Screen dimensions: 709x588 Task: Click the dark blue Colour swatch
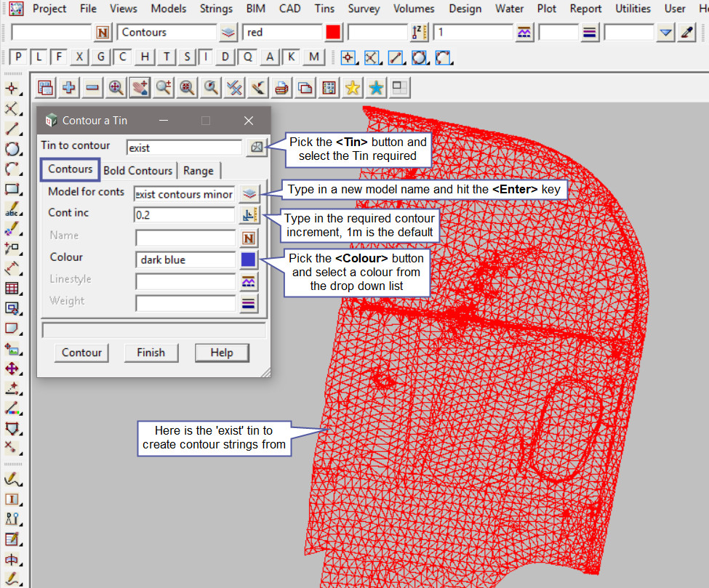tap(249, 259)
